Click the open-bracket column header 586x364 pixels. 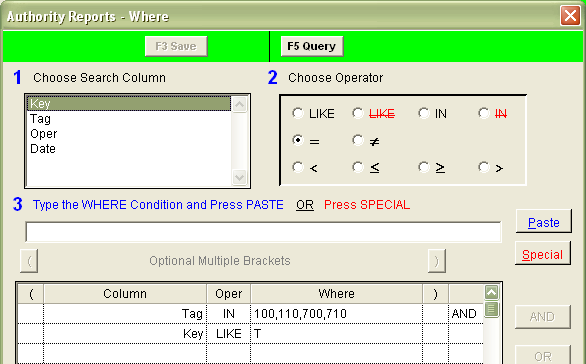31,294
